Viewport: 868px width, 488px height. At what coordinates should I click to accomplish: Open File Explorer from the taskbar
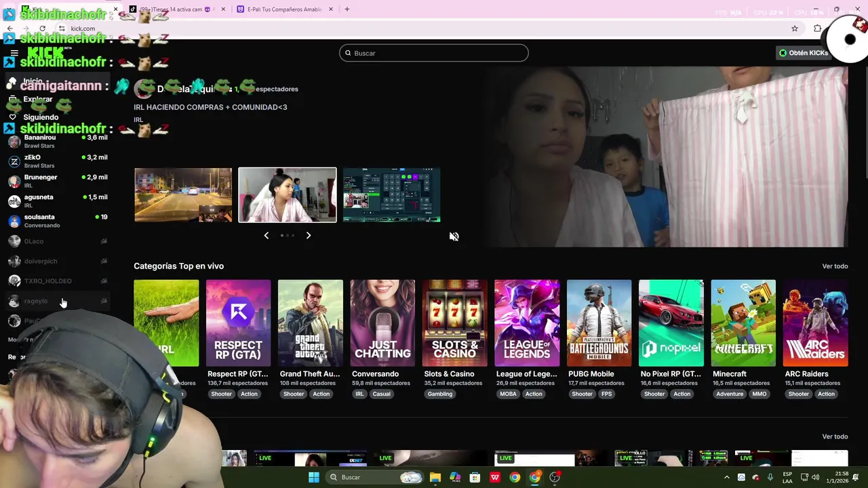tap(435, 477)
